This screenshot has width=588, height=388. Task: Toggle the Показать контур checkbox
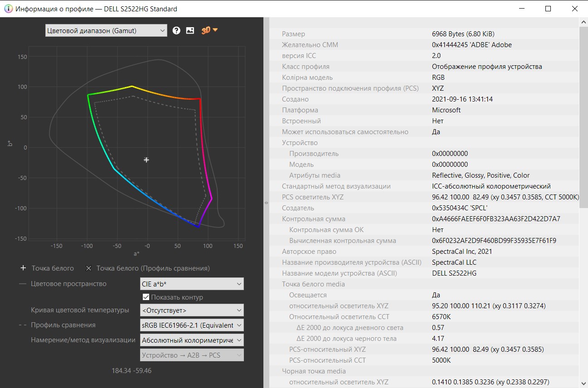click(146, 297)
